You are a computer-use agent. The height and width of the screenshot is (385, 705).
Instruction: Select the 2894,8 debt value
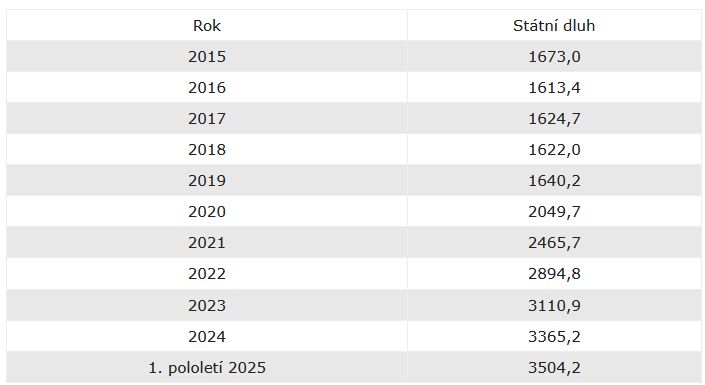coord(554,274)
